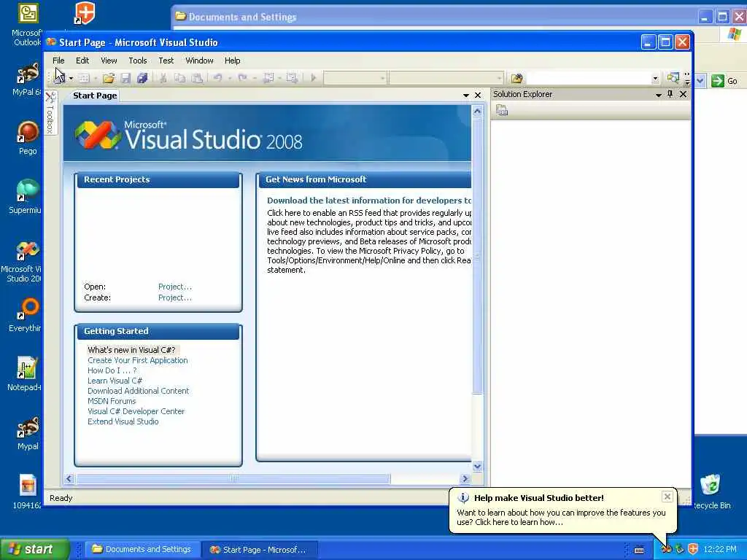Click the Open Project link
Screen dimensions: 747x560
coord(175,287)
